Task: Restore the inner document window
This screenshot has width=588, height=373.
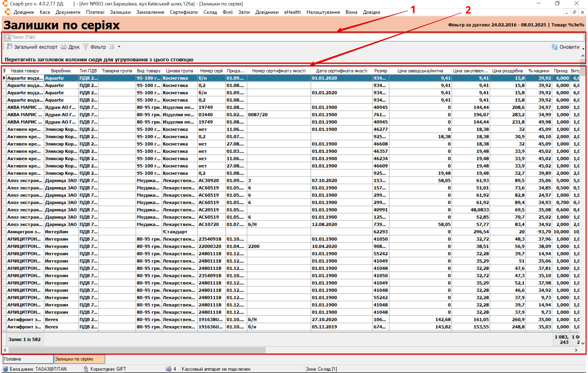Action: point(574,12)
